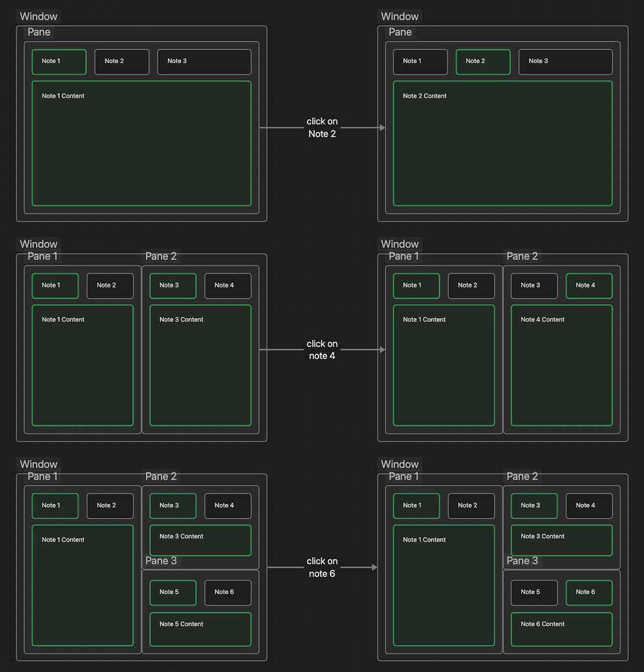Image resolution: width=644 pixels, height=672 pixels.
Task: Click Note 1 tab in two-pane window showing Note 4 Content
Action: tap(416, 286)
